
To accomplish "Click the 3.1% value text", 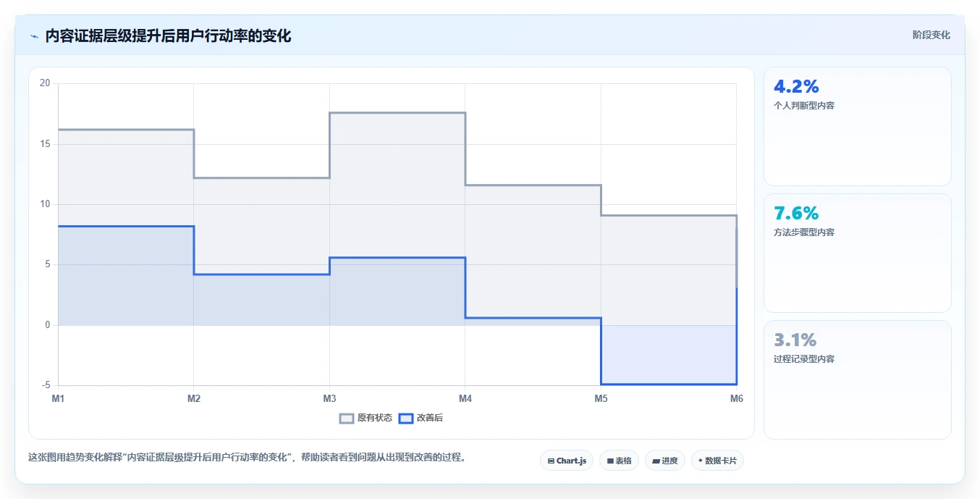I will 795,340.
